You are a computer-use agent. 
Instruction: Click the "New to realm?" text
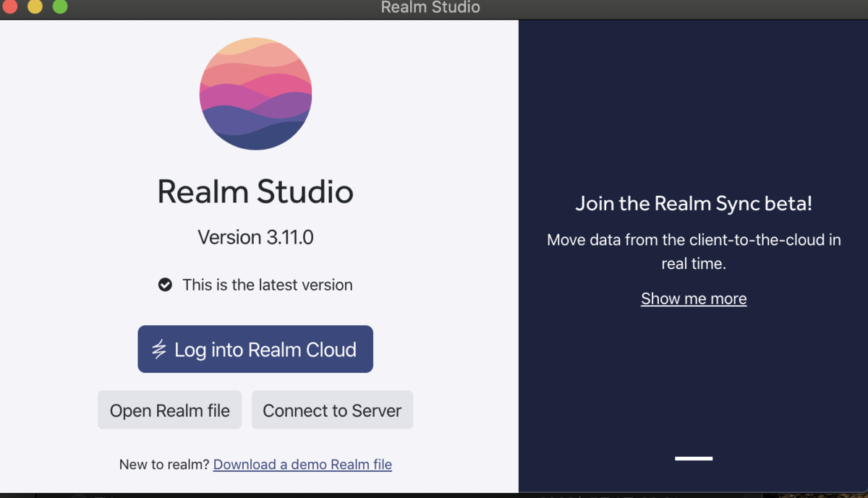(x=164, y=464)
